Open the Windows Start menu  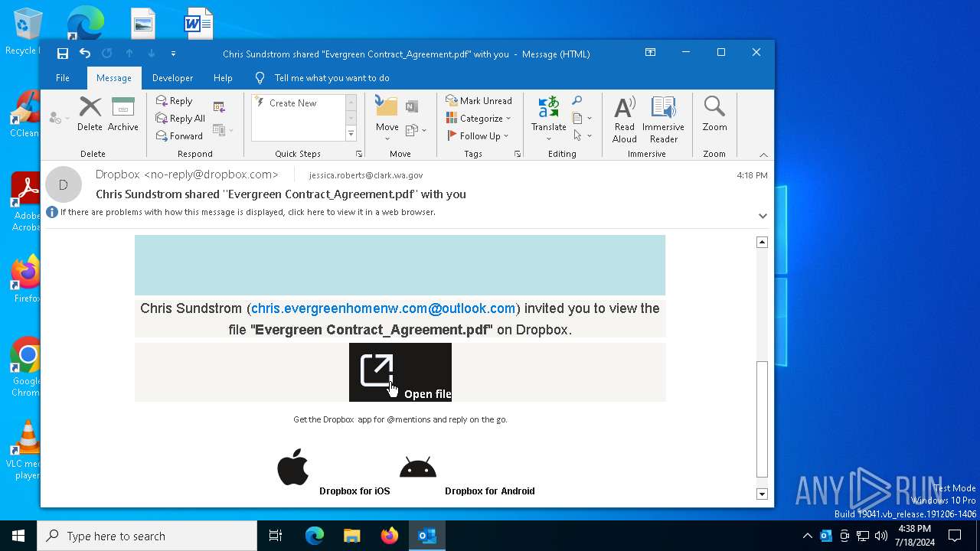pos(18,536)
